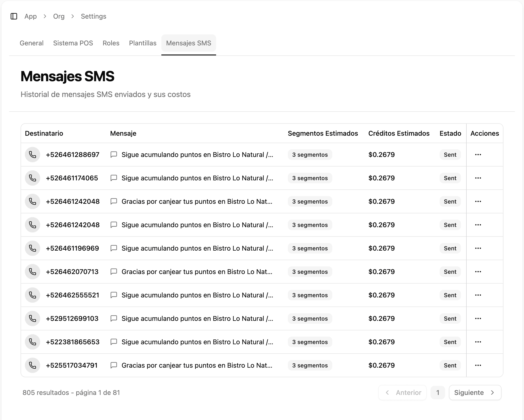Click phone icon beside +526461174065
524x420 pixels.
click(32, 178)
